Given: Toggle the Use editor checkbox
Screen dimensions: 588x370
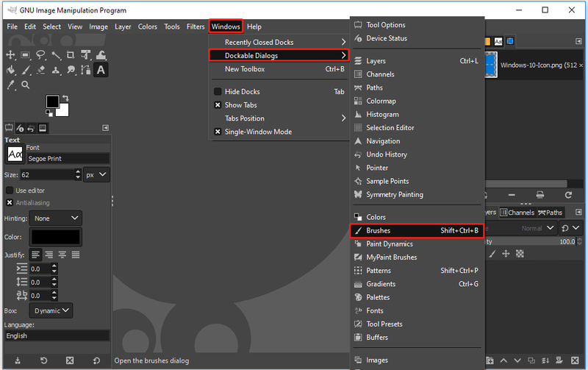Looking at the screenshot, I should click(x=10, y=191).
